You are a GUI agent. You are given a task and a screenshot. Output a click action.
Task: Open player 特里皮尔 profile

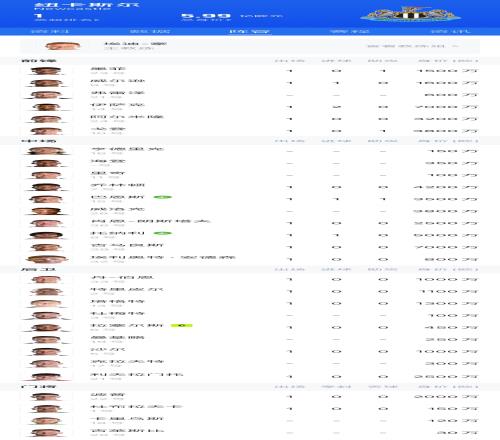coord(127,289)
